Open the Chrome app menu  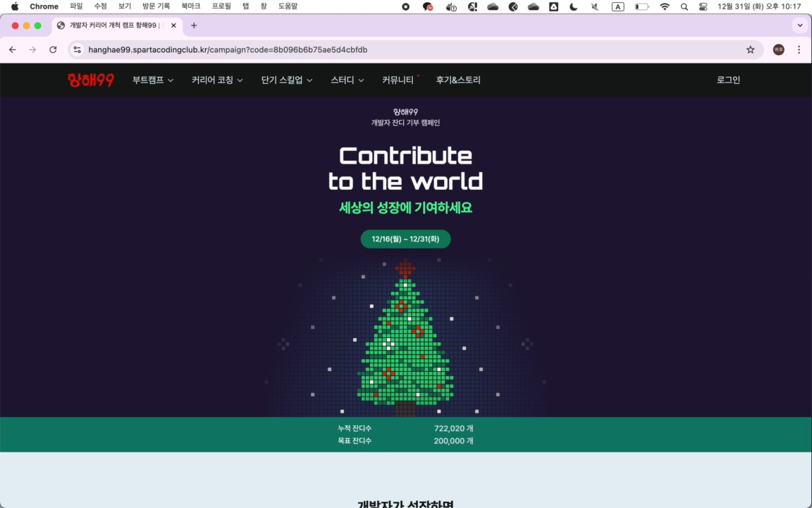(44, 7)
